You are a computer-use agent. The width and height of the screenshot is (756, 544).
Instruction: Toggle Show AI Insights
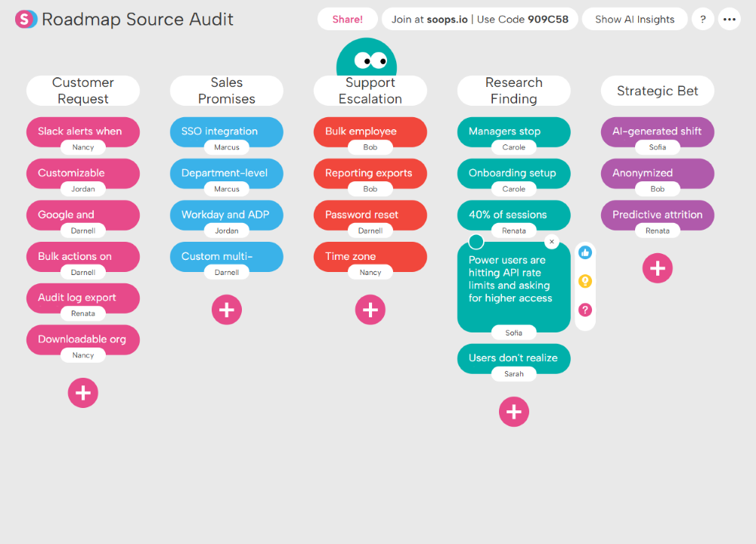pyautogui.click(x=634, y=19)
